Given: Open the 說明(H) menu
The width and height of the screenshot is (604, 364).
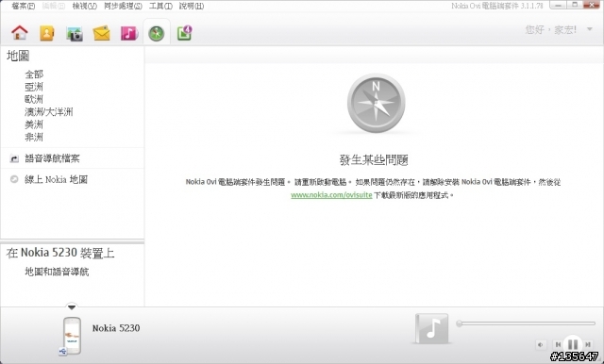Looking at the screenshot, I should pos(192,7).
